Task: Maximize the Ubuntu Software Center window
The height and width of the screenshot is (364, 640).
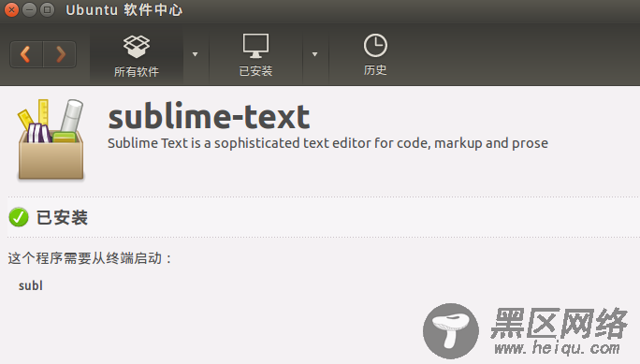Action: point(48,9)
